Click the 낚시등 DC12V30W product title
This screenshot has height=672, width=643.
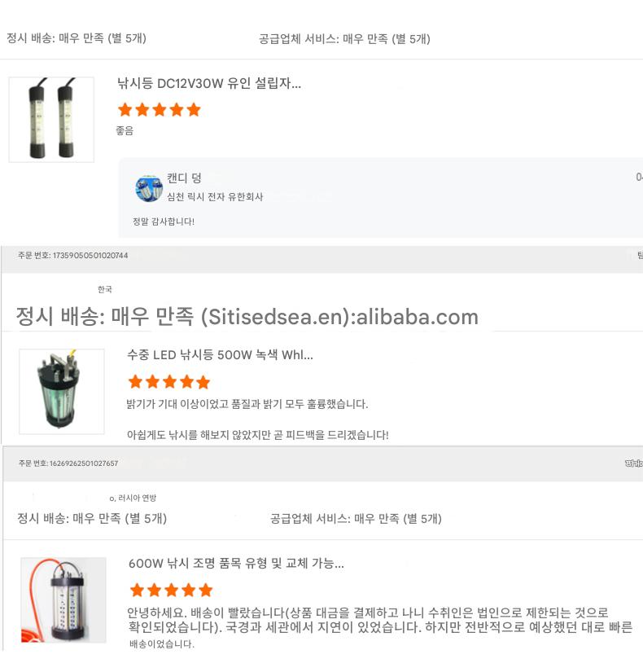pyautogui.click(x=209, y=83)
